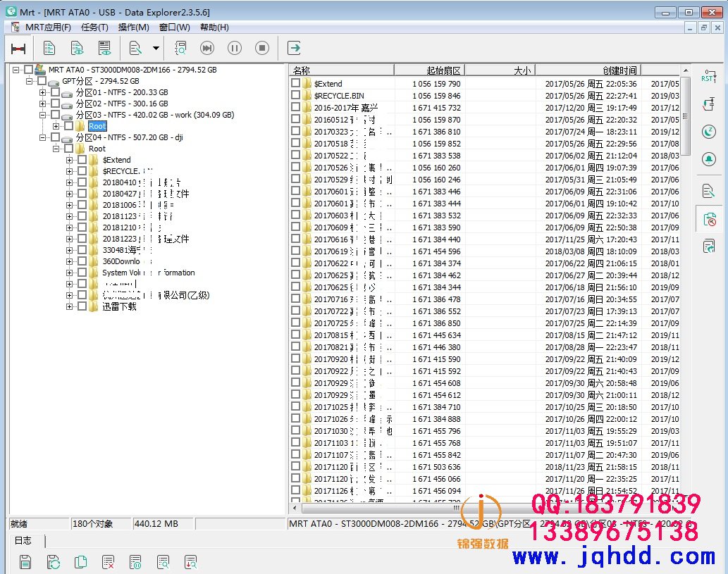Tick the checkbox for 分区04 - NTFS - 507.20 GB - dji
The image size is (728, 574).
(55, 137)
